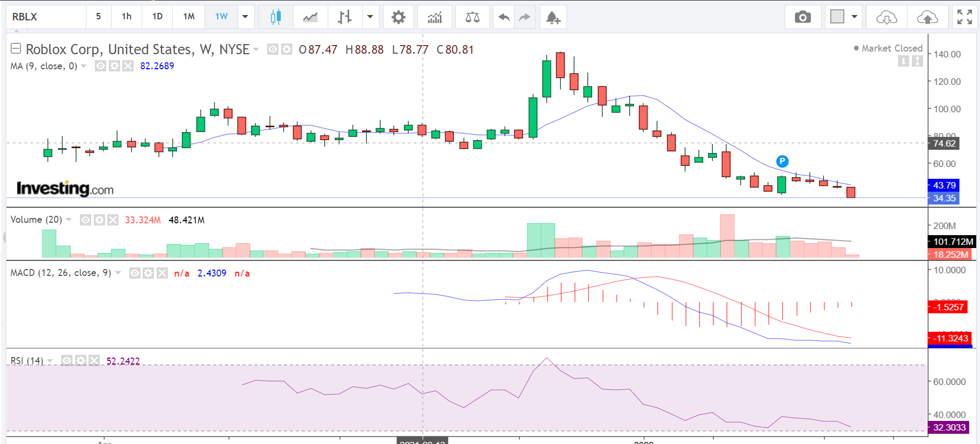980x444 pixels.
Task: Click the -1.5257 histogram value label
Action: tap(948, 307)
